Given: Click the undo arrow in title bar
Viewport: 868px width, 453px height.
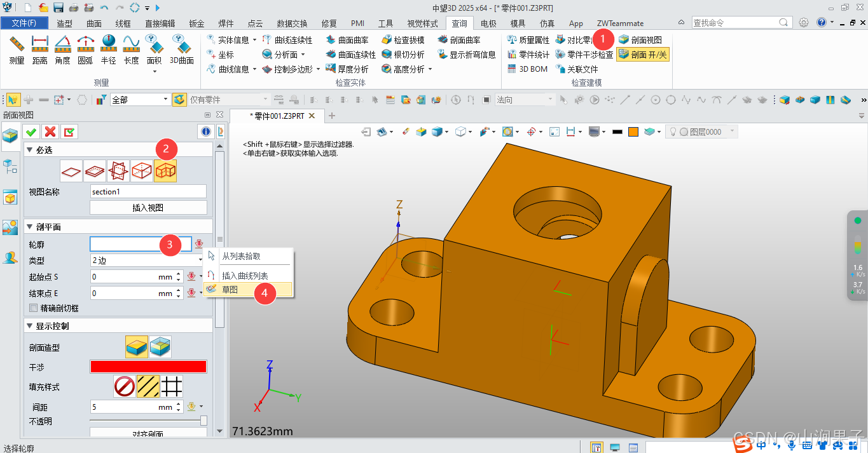Looking at the screenshot, I should (104, 8).
